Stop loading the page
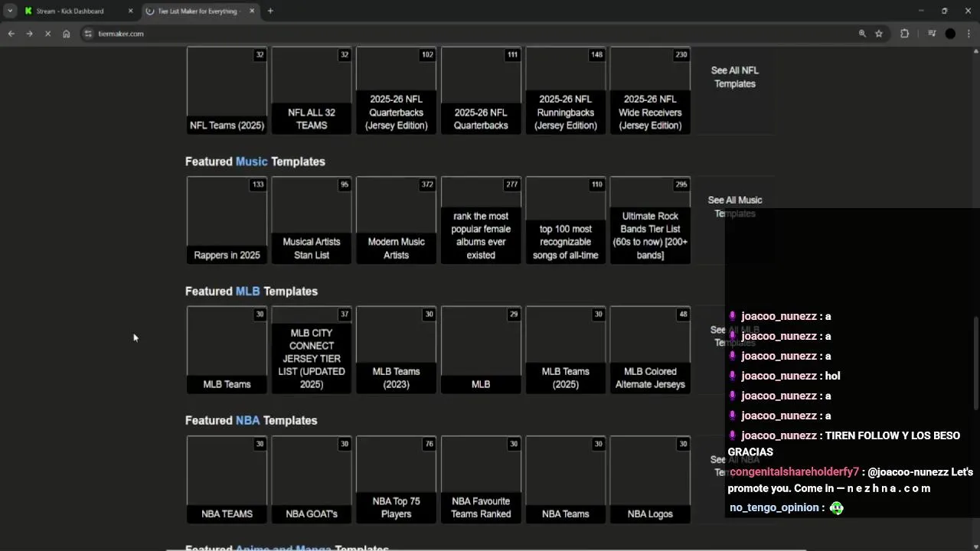 47,34
